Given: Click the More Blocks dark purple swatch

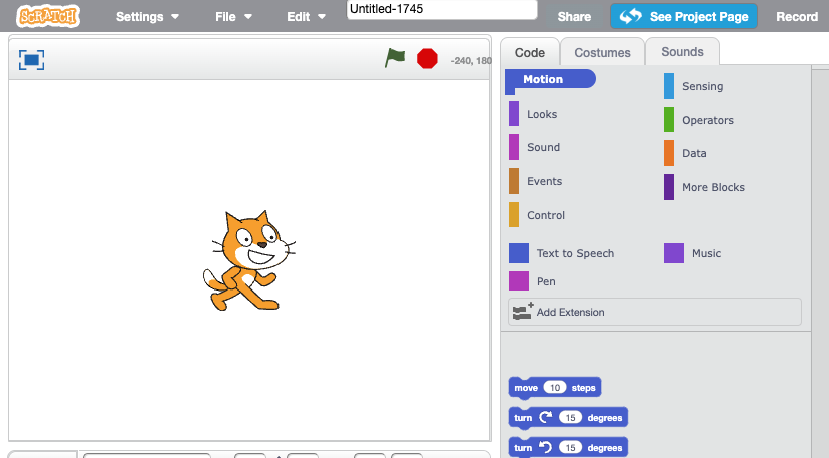Looking at the screenshot, I should pos(669,187).
